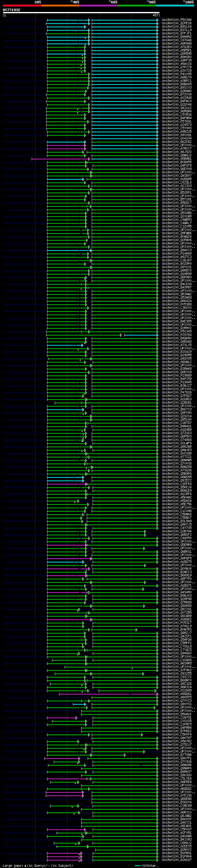This screenshot has width=197, height=868.
Task: Click the cyan ~100% identity legend bar
Action: click(175, 6)
